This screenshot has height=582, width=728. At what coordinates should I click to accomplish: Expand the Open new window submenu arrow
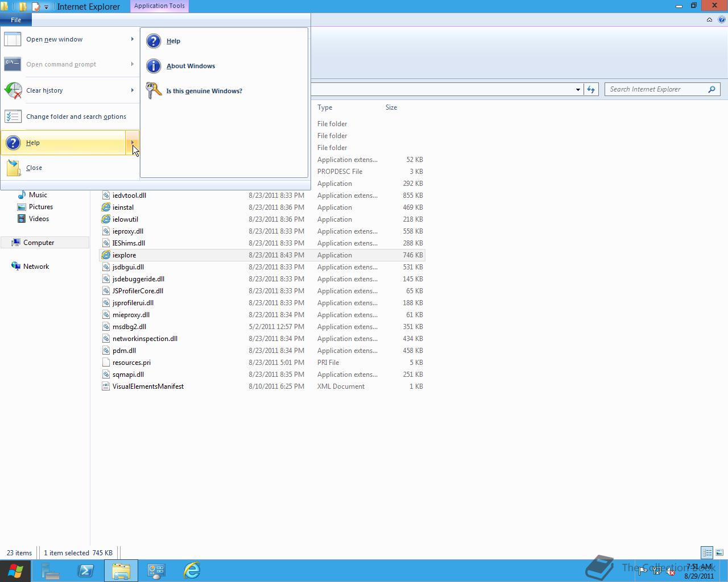133,39
